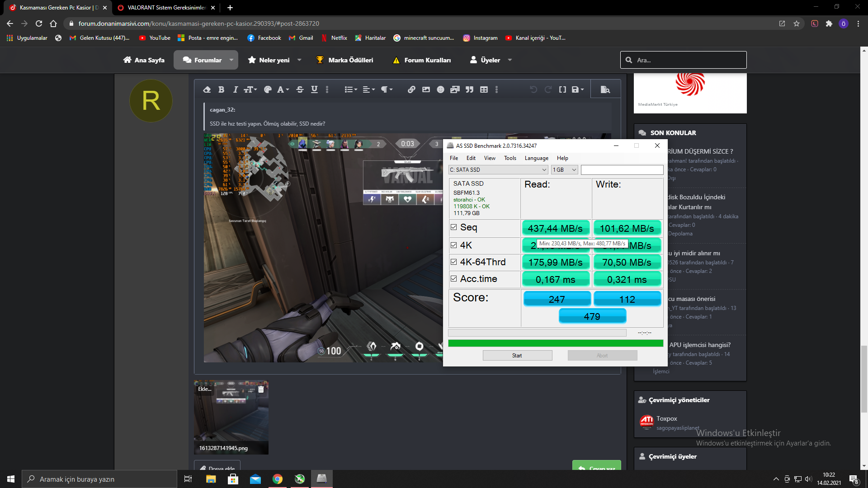Toggle underline formatting
Screen dimensions: 868x488
tap(314, 89)
